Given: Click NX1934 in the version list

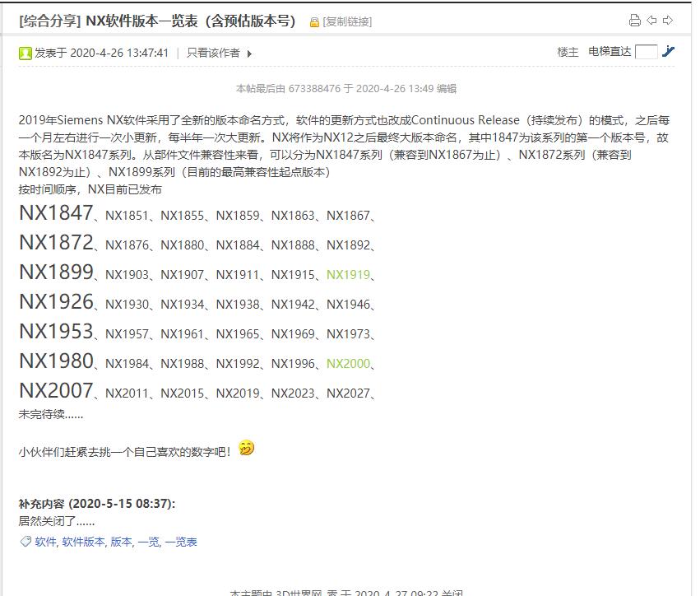Looking at the screenshot, I should click(182, 305).
